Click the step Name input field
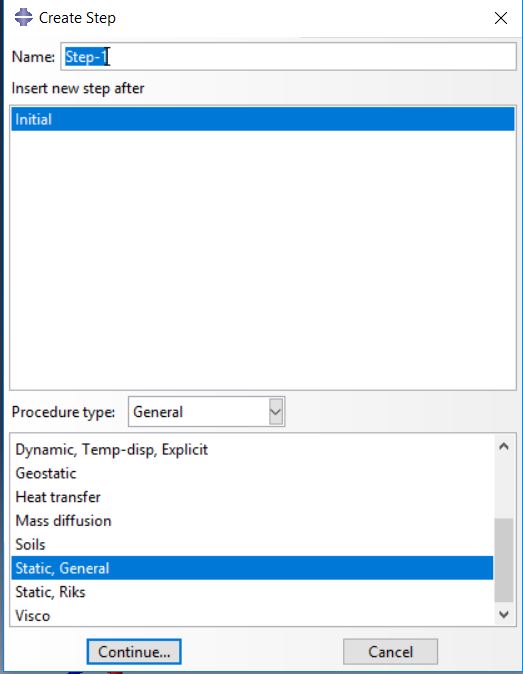 click(288, 56)
